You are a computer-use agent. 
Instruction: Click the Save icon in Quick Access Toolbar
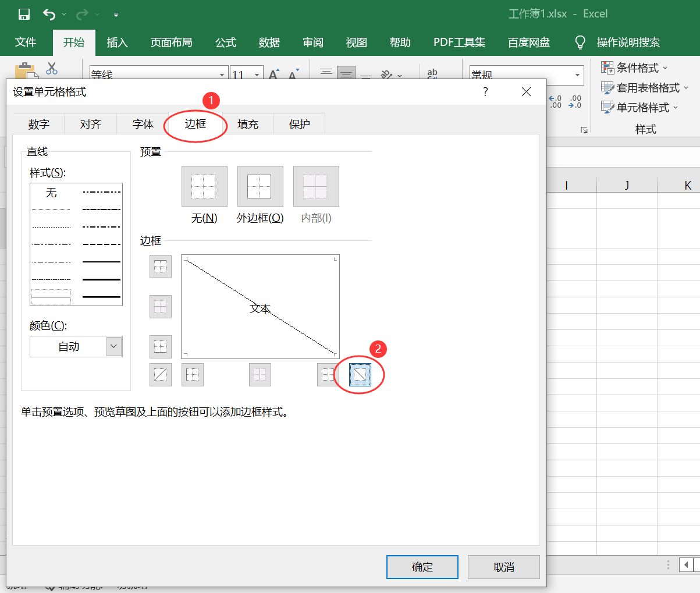[23, 14]
